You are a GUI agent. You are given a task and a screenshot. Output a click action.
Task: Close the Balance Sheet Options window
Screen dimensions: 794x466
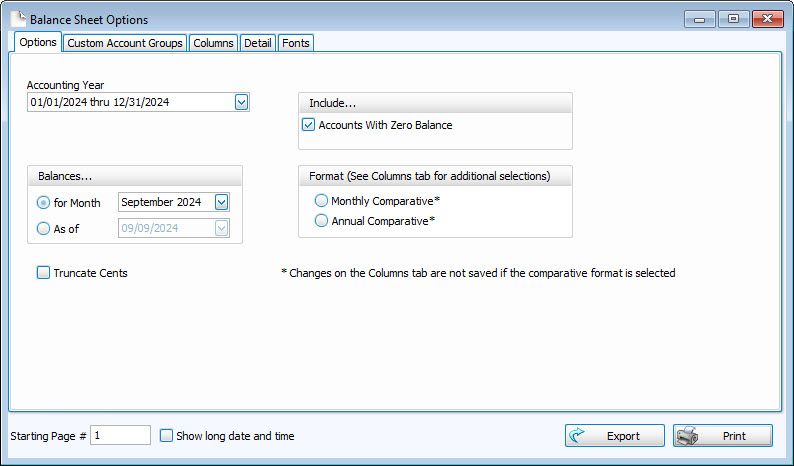pos(768,19)
